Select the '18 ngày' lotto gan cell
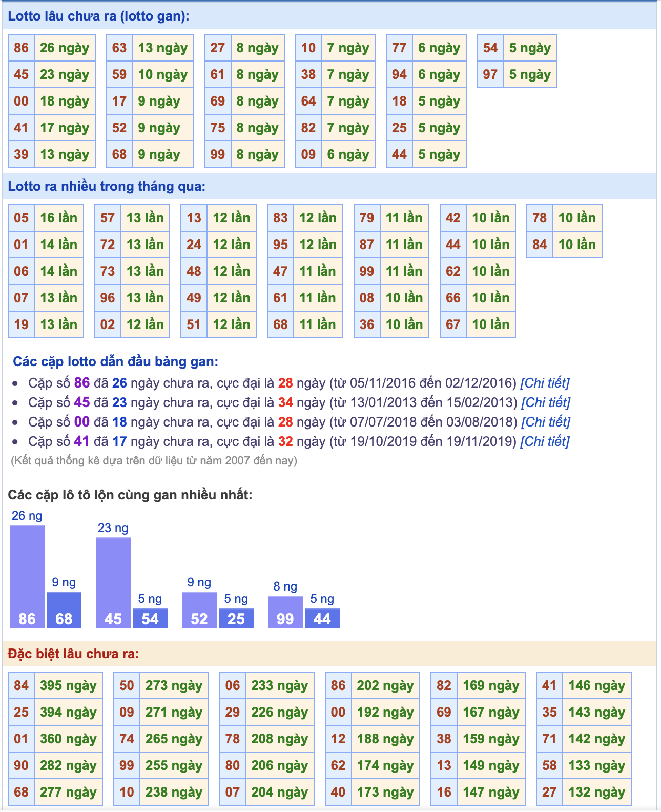 [65, 101]
